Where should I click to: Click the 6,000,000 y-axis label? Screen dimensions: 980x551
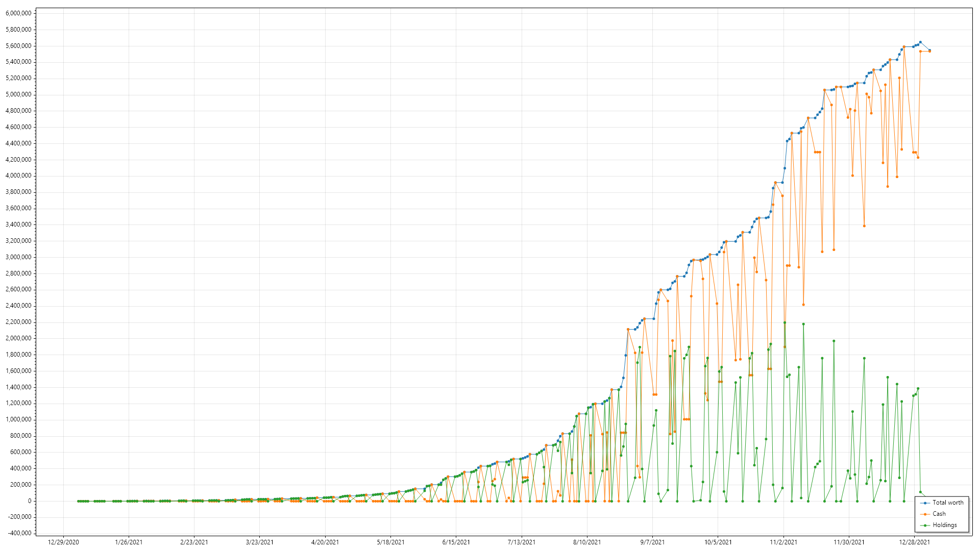click(x=18, y=13)
